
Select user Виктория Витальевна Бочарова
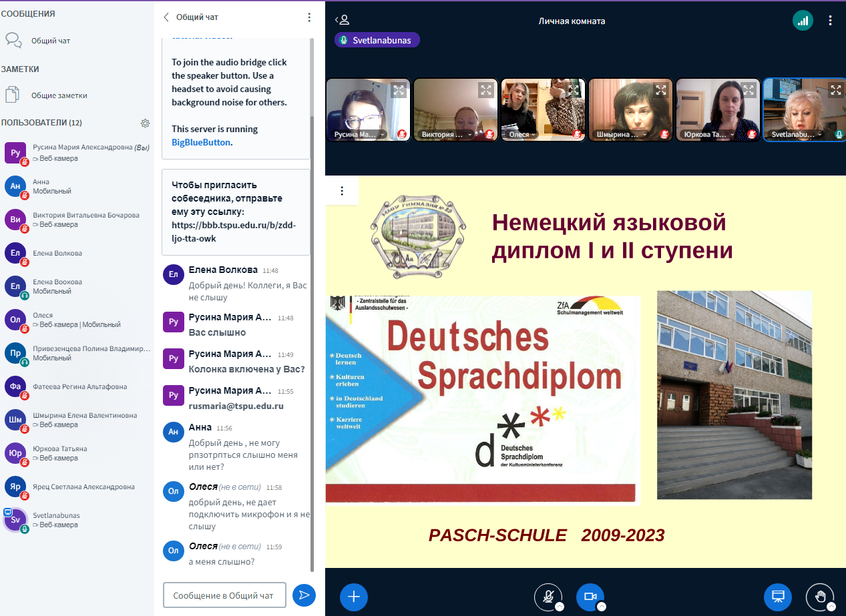coord(77,220)
